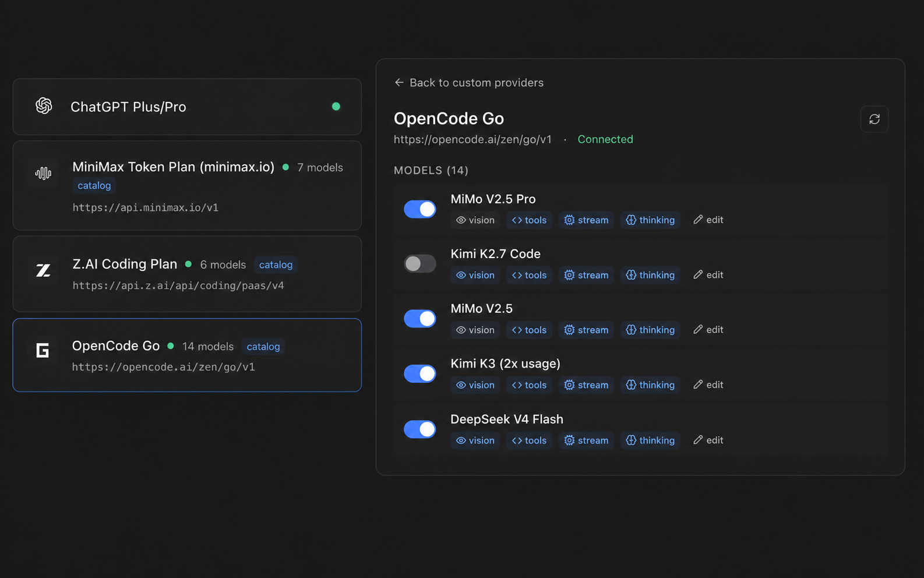924x578 pixels.
Task: Toggle thinking tag on MiMo V2.5 Pro
Action: pos(650,220)
